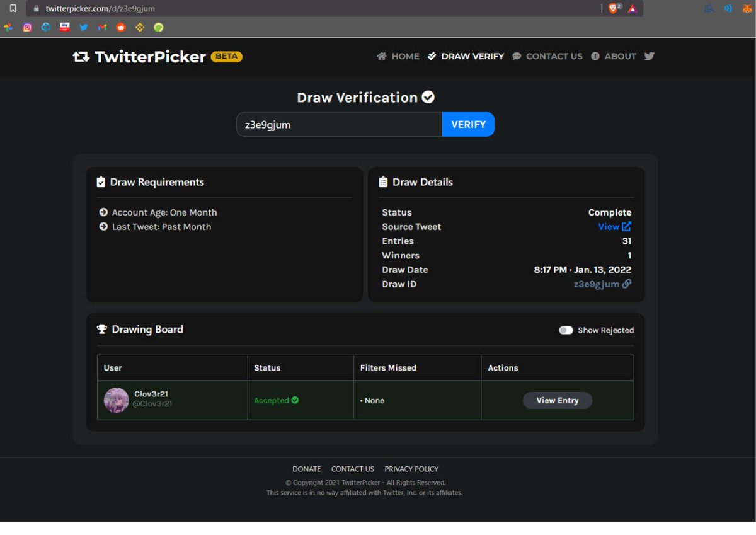Click the blue sound-wave extension icon

[728, 9]
